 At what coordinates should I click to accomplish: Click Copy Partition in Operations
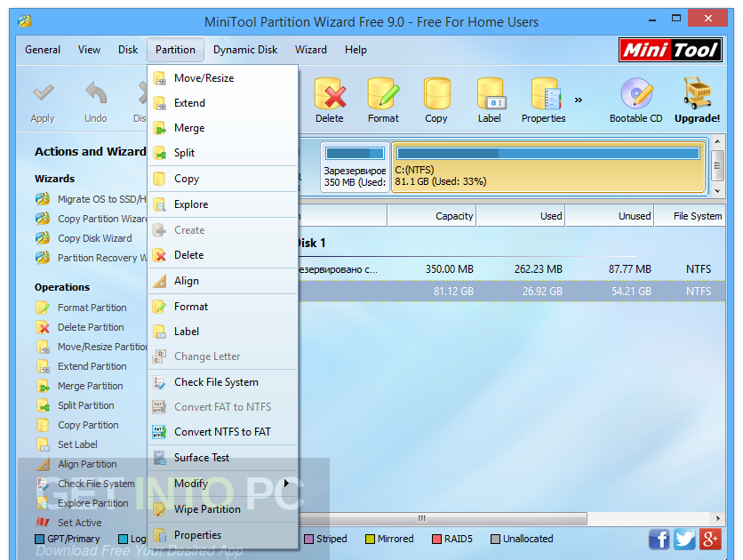coord(77,425)
